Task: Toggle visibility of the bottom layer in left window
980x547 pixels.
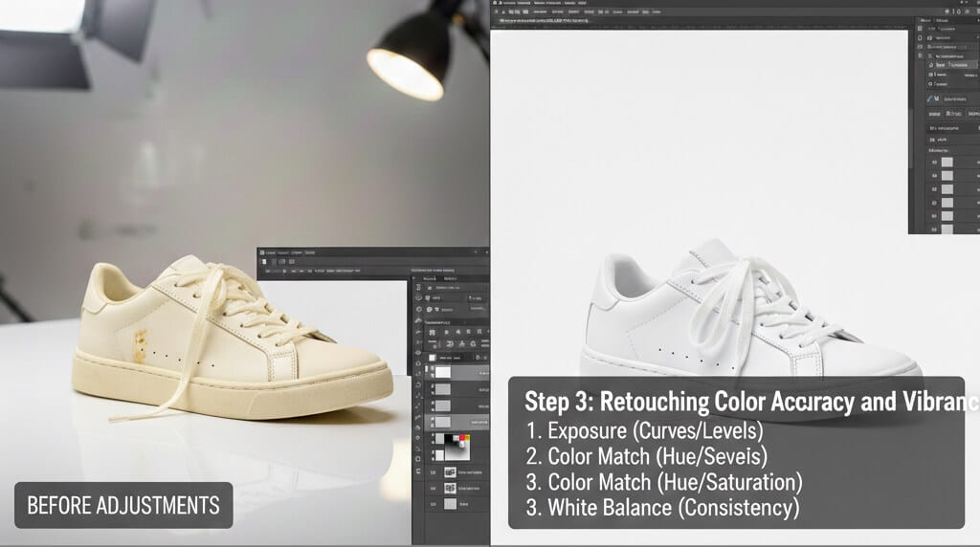Action: click(434, 504)
